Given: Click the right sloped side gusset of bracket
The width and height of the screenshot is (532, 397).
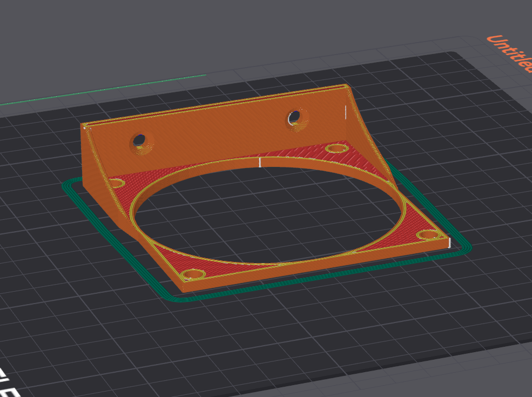Looking at the screenshot, I should (x=373, y=146).
